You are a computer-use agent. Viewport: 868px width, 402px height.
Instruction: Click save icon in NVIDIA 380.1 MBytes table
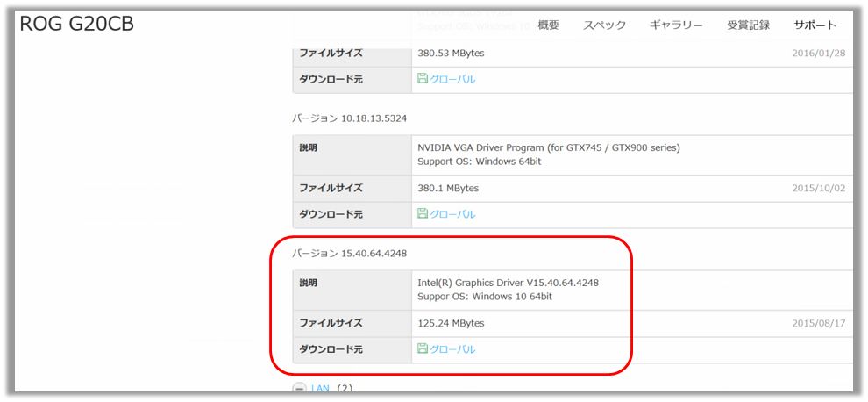click(x=423, y=213)
